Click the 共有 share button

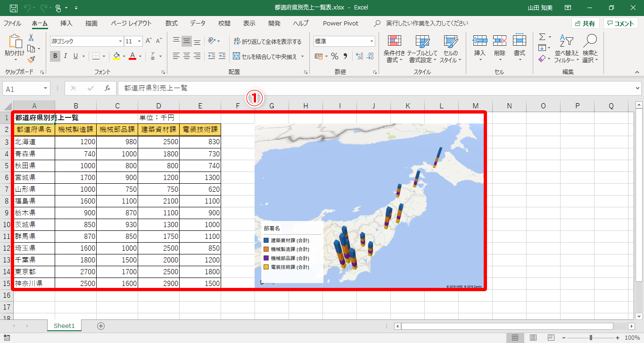coord(585,23)
